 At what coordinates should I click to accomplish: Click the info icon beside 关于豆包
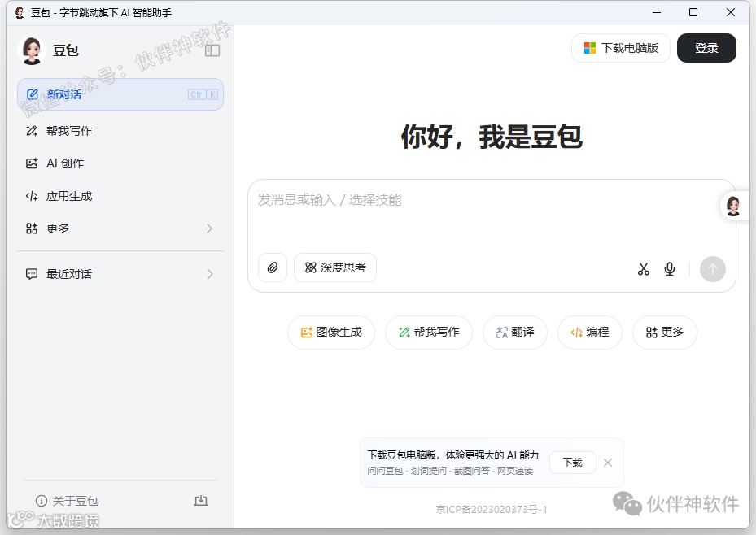click(42, 502)
